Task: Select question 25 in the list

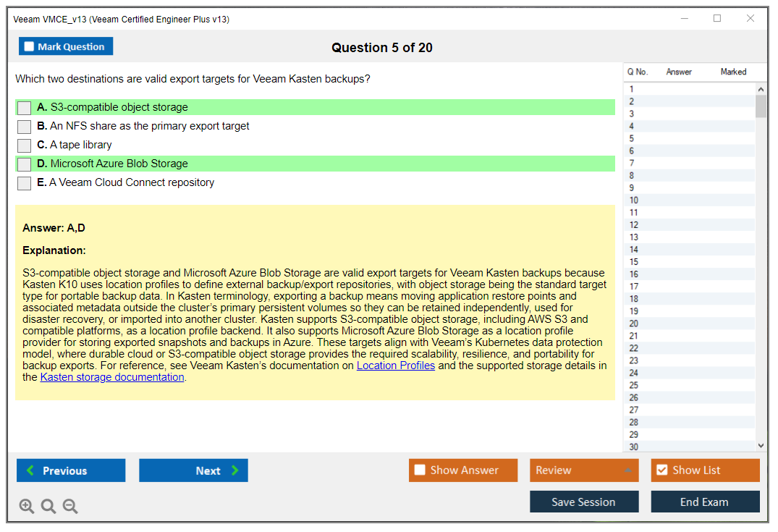Action: click(x=690, y=386)
